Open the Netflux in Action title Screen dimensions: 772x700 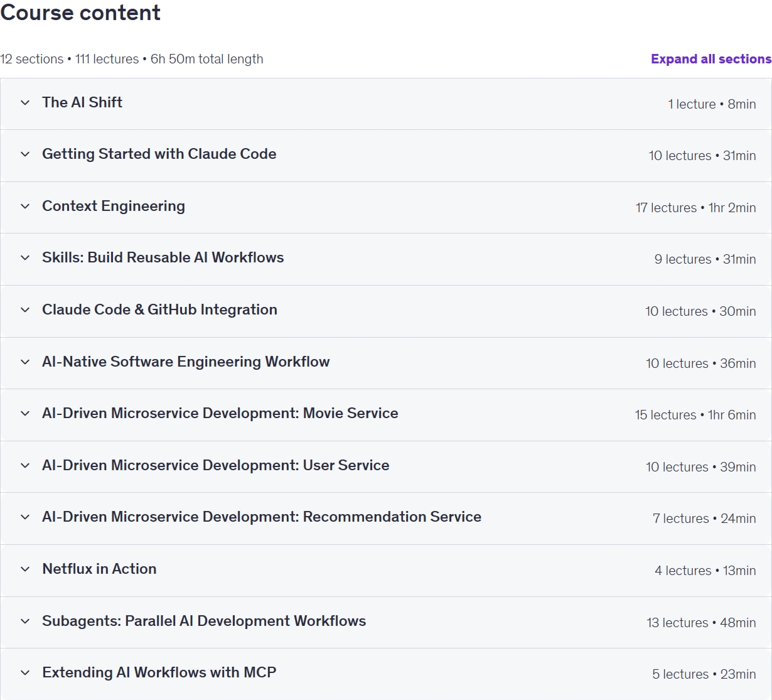coord(99,569)
